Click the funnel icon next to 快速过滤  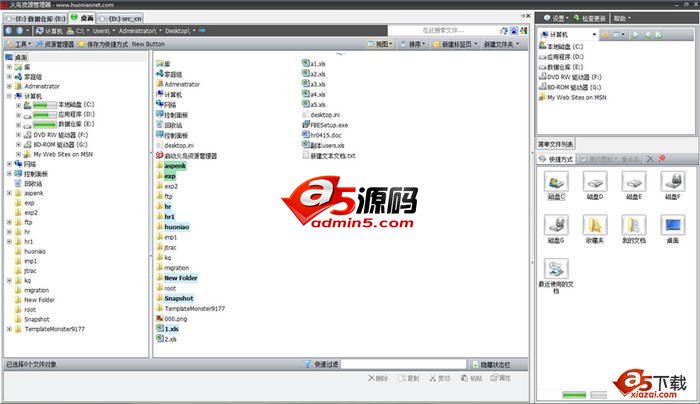[308, 364]
